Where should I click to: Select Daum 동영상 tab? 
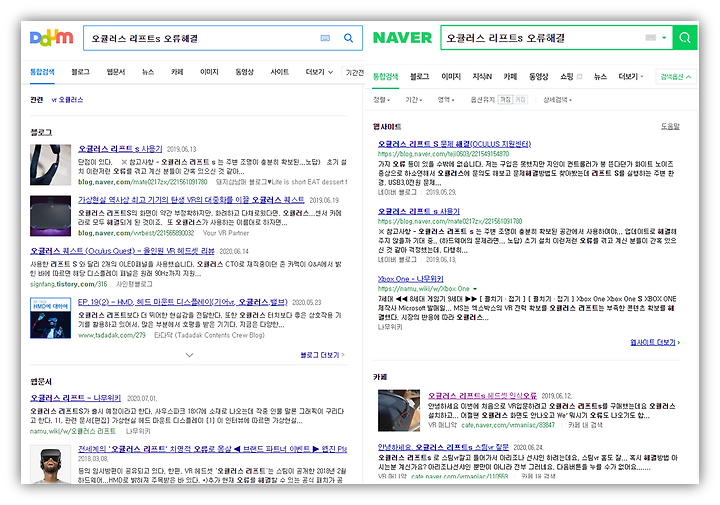point(244,72)
